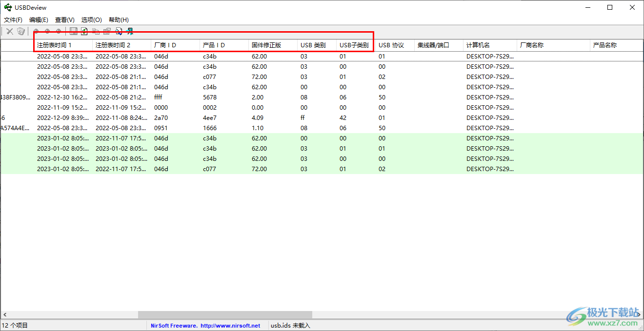Click the exit (door) toolbar icon
Screen dimensions: 644x331
(130, 31)
